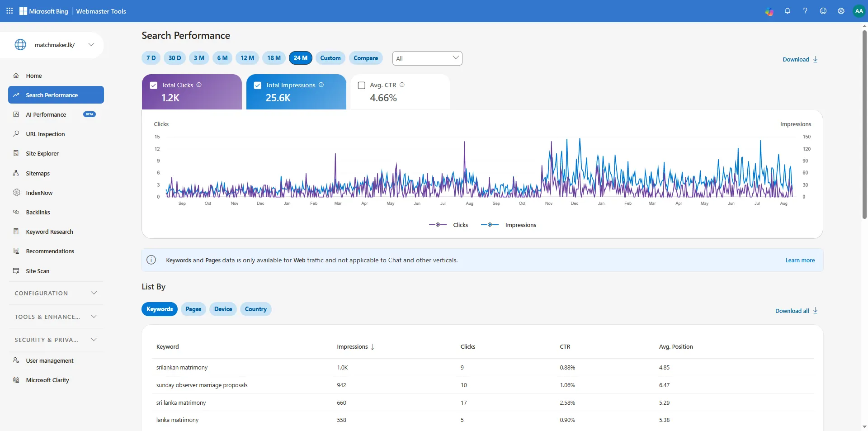This screenshot has height=431, width=868.
Task: Uncheck the Total Impressions checkbox
Action: pos(258,85)
